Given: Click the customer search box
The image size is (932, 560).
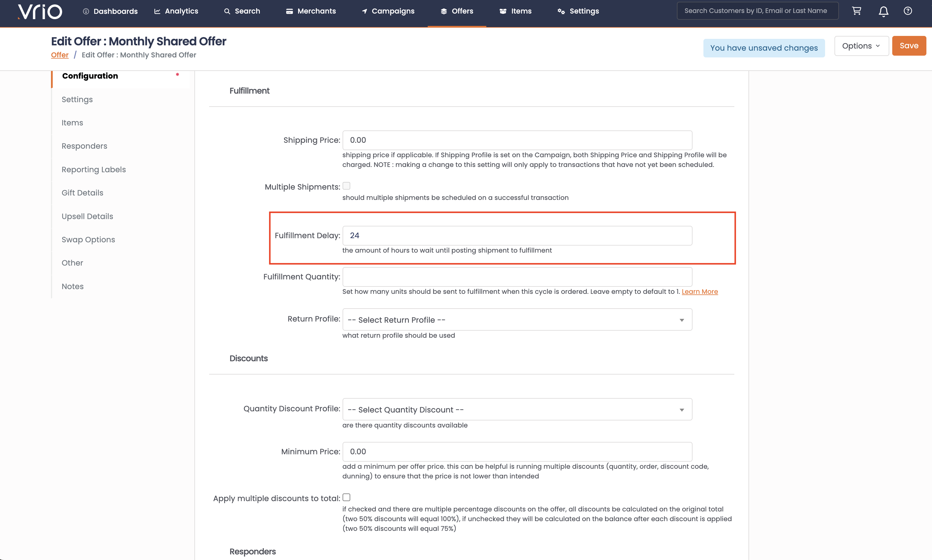Looking at the screenshot, I should [757, 11].
